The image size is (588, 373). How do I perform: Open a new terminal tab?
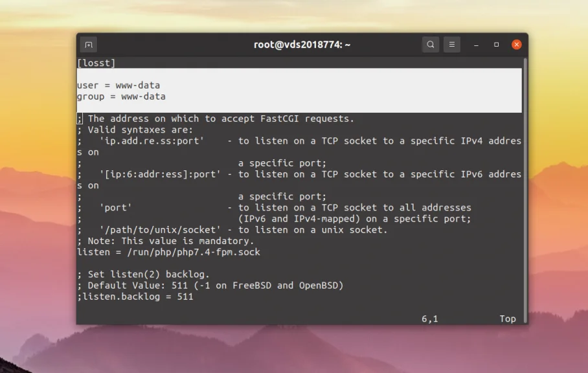[x=89, y=45]
